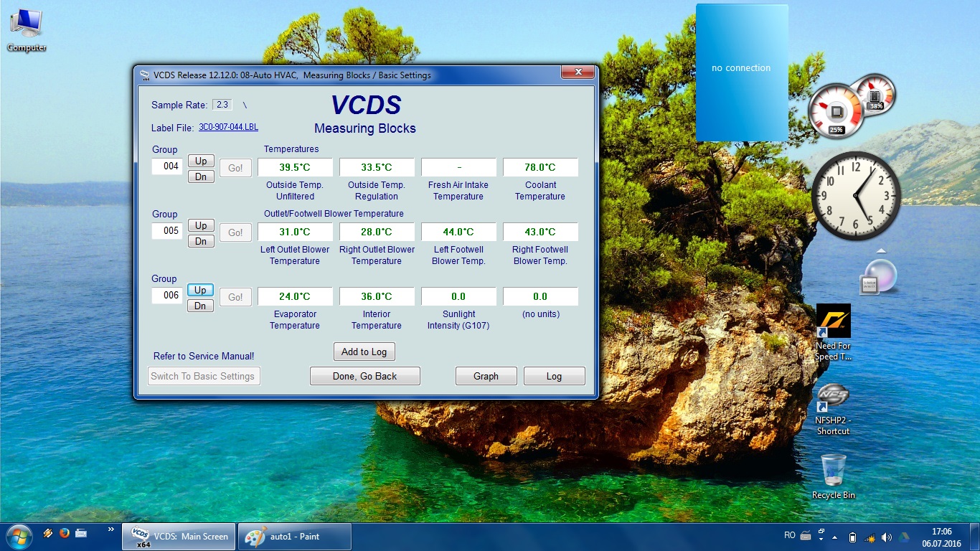Click the Done, Go Back button
Image resolution: width=980 pixels, height=551 pixels.
[x=364, y=376]
